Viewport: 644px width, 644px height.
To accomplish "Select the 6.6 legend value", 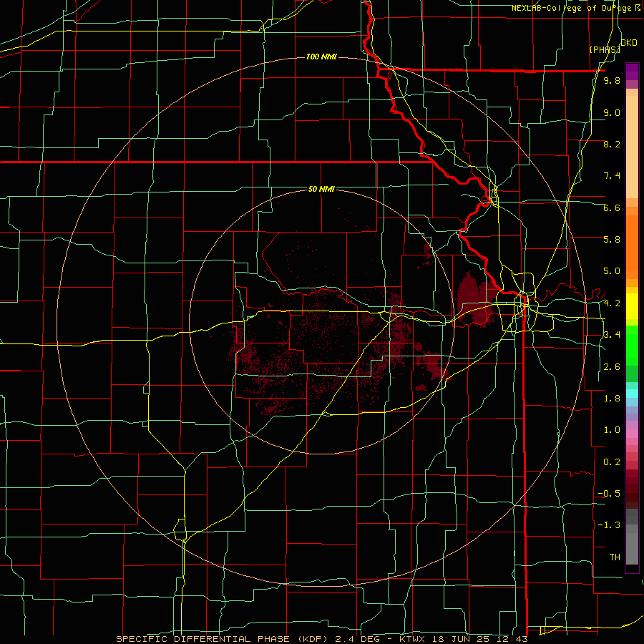I will click(612, 208).
